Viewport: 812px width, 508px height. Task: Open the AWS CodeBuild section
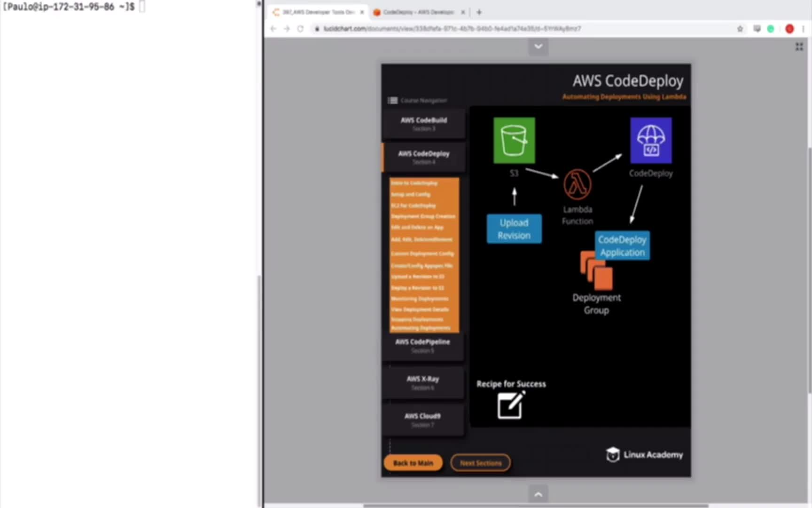coord(423,124)
